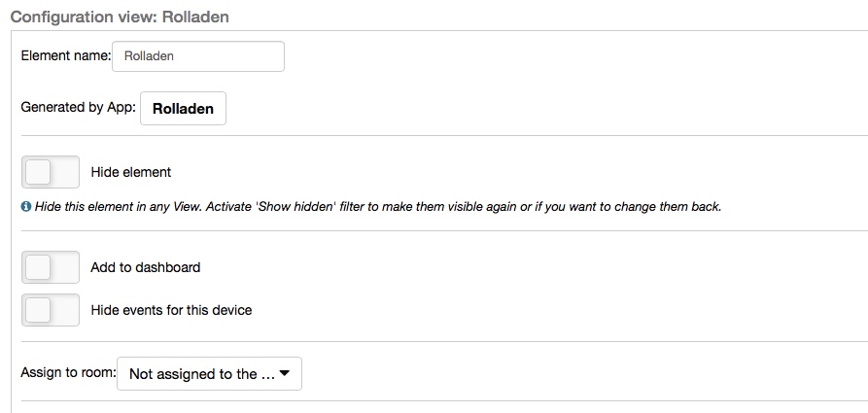Click the info icon beside the hide hint
Image resolution: width=868 pixels, height=413 pixels.
pos(25,207)
